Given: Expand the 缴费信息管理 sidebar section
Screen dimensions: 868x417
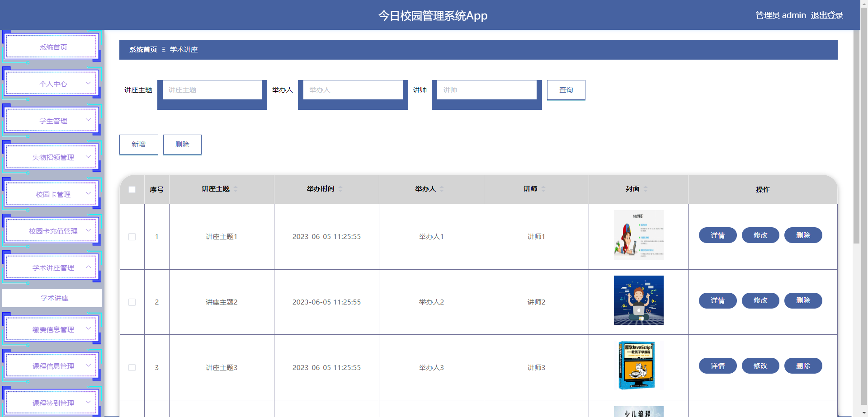Looking at the screenshot, I should pyautogui.click(x=52, y=329).
